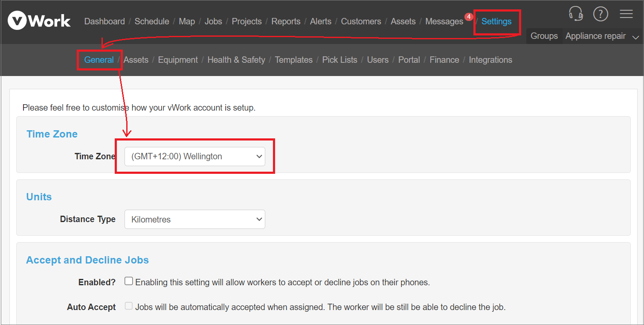644x325 pixels.
Task: Open the Users settings tab
Action: tap(378, 60)
